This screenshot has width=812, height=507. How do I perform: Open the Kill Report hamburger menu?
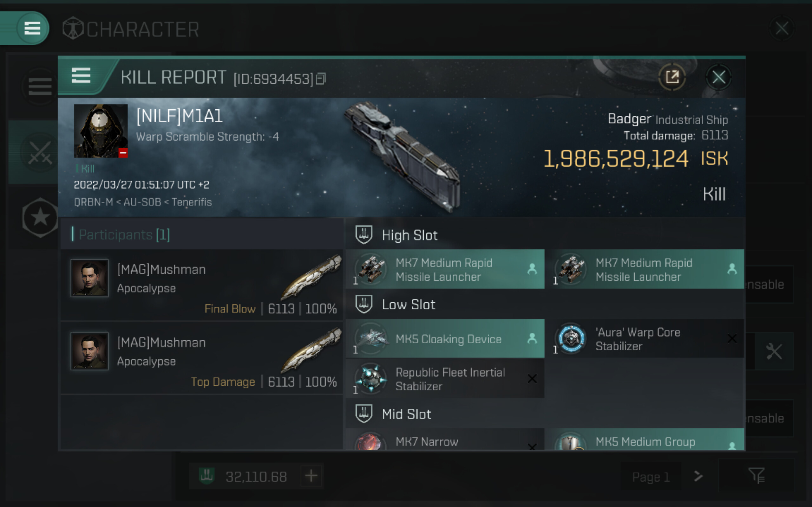click(81, 76)
